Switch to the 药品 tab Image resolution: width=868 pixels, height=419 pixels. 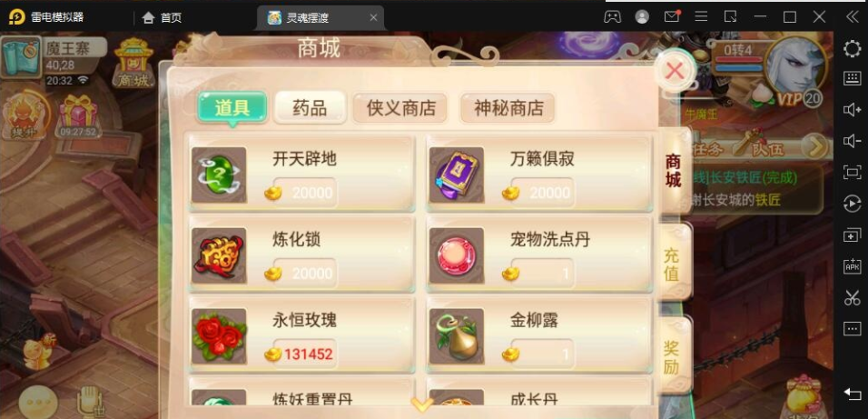(x=310, y=107)
